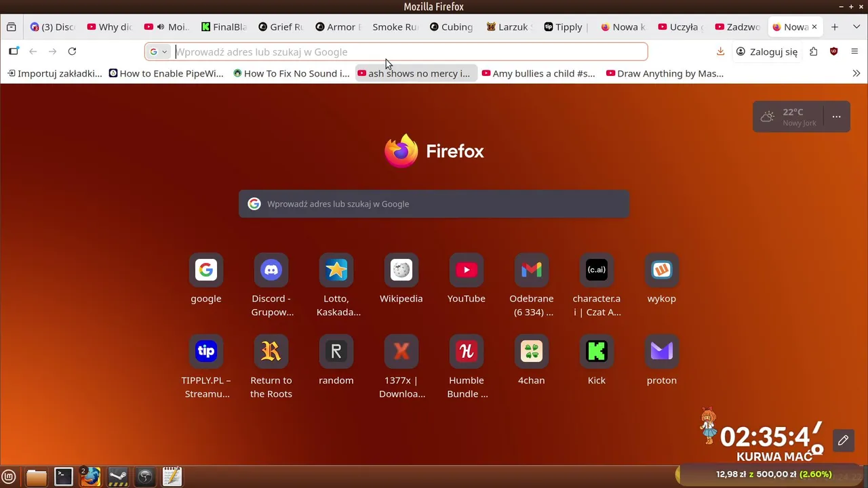Screen dimensions: 868x488
Task: Click the pencil customize icon
Action: [843, 441]
